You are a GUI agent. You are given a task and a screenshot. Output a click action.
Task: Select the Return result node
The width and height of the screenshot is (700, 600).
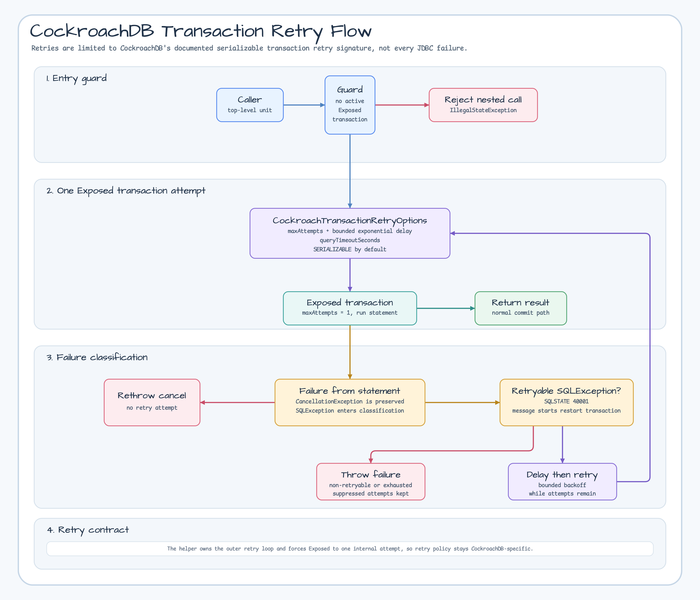click(521, 309)
